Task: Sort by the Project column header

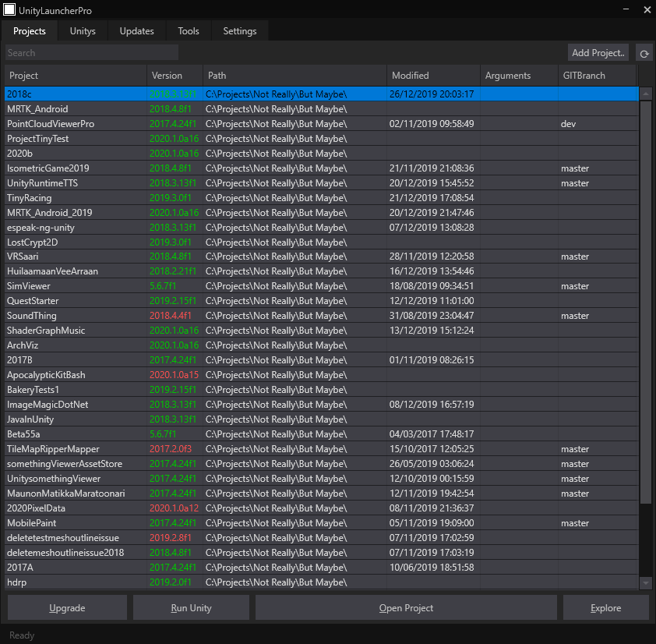Action: (x=76, y=76)
